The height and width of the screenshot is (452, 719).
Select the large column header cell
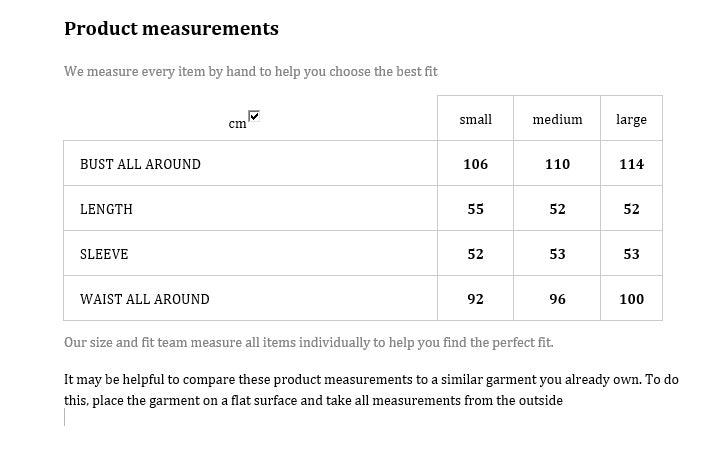click(x=631, y=119)
